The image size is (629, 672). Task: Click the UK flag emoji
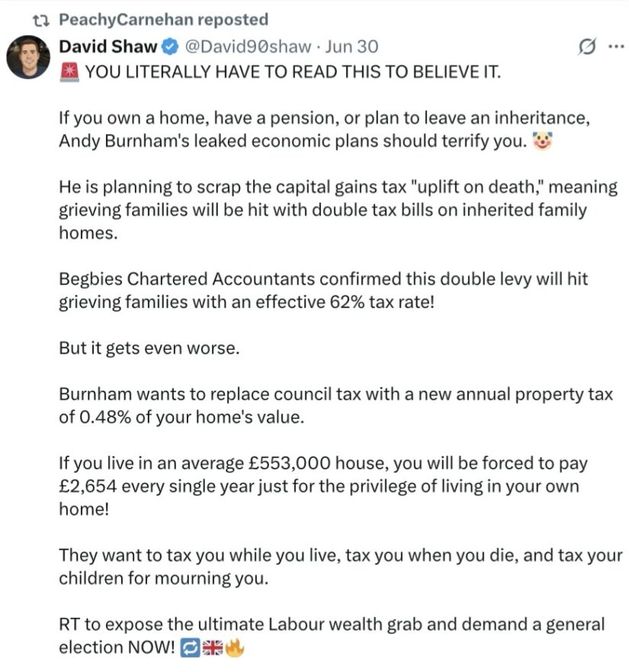[213, 648]
